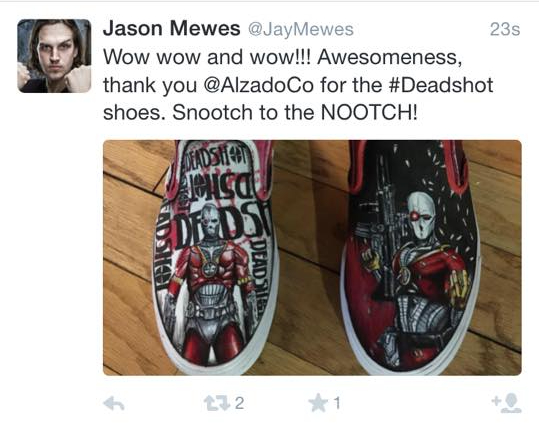The width and height of the screenshot is (539, 429).
Task: Click the favorite count number 1
Action: pyautogui.click(x=337, y=403)
